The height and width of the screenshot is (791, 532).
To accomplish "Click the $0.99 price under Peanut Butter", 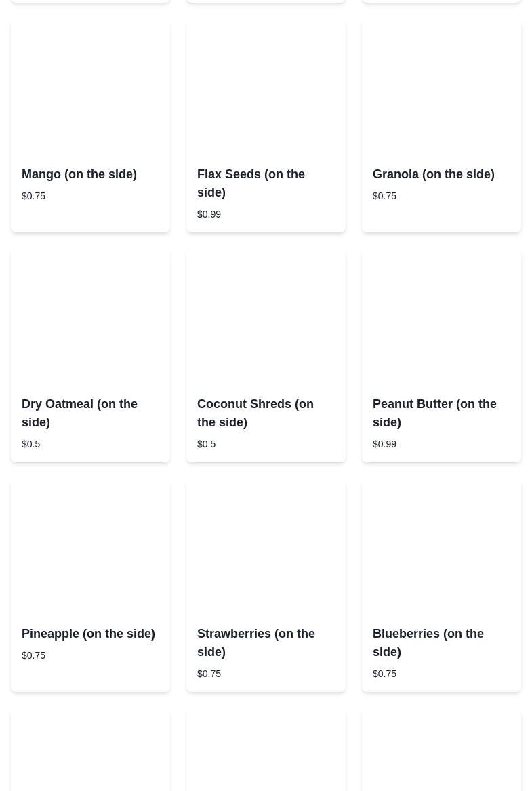I will coord(384,444).
